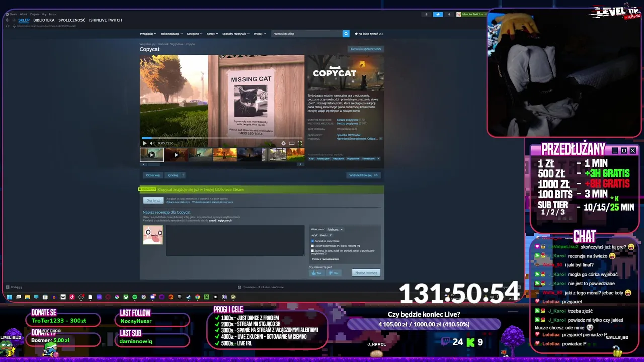
Task: Play the Copycat trailer video
Action: click(145, 143)
